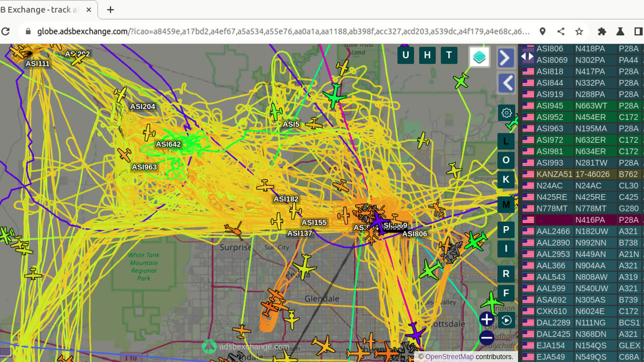Image resolution: width=644 pixels, height=362 pixels.
Task: Close the ADS-B Exchange tab
Action: 90,10
